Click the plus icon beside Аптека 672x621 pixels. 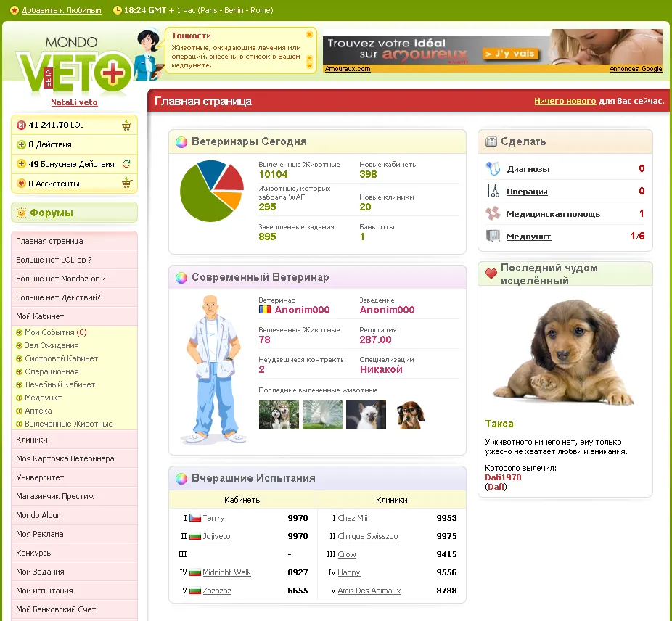(x=19, y=411)
